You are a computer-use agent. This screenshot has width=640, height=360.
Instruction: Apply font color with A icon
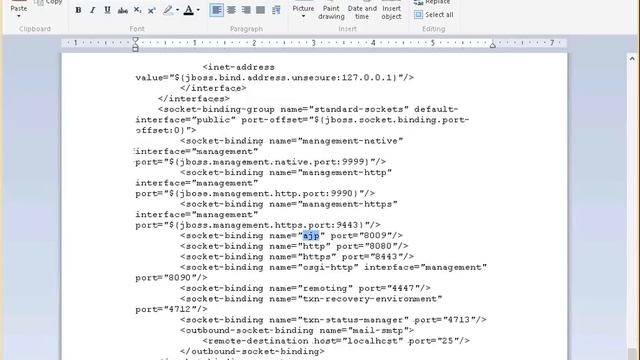tap(189, 10)
